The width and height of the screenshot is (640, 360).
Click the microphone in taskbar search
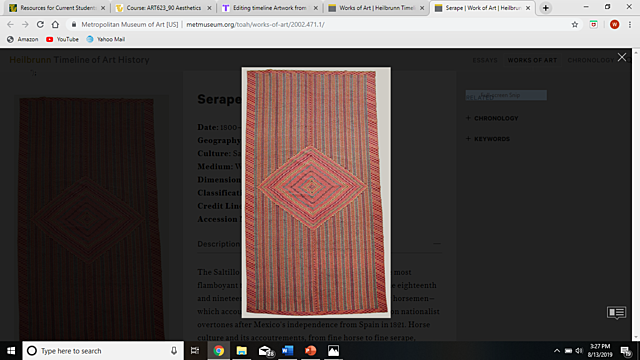pyautogui.click(x=174, y=351)
